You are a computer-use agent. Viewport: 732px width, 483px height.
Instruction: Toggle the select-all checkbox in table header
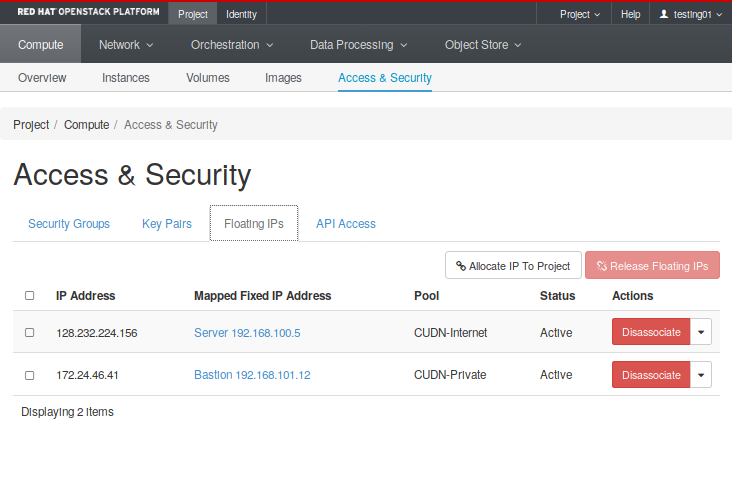[29, 296]
